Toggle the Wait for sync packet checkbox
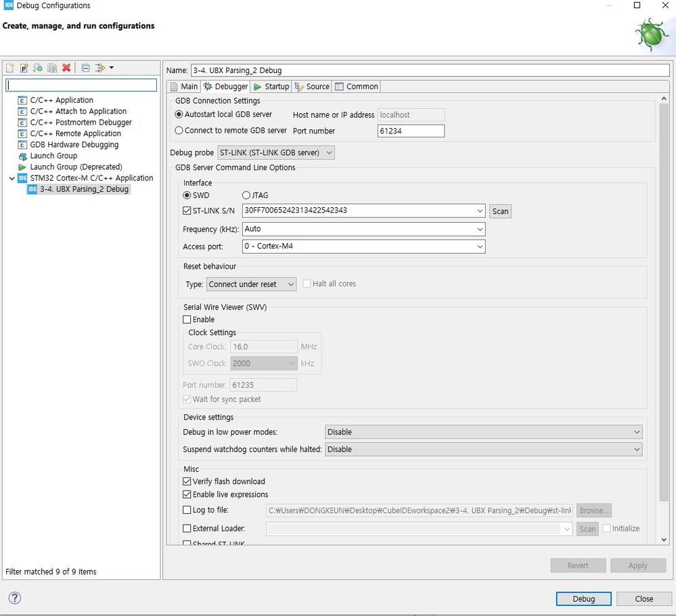The width and height of the screenshot is (676, 616). point(187,399)
